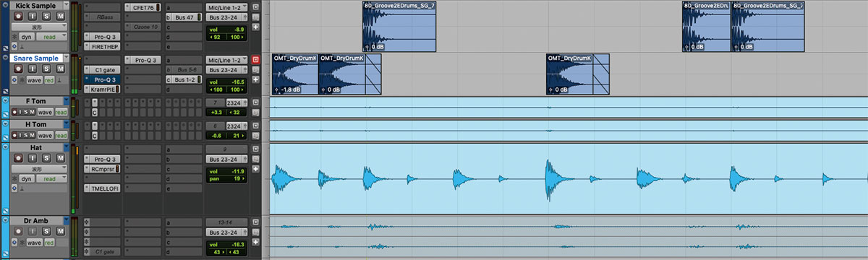Open Bus 47 send on Kick Sample
Viewport: 868px width, 260px height.
(x=184, y=17)
